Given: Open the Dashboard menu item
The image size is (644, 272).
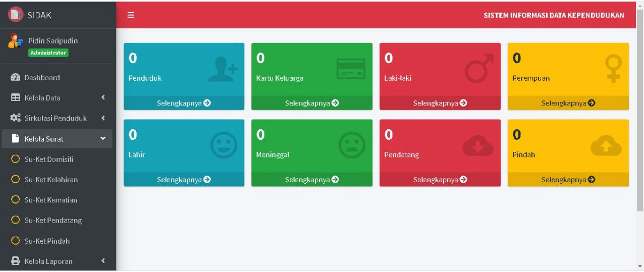Looking at the screenshot, I should click(x=42, y=78).
